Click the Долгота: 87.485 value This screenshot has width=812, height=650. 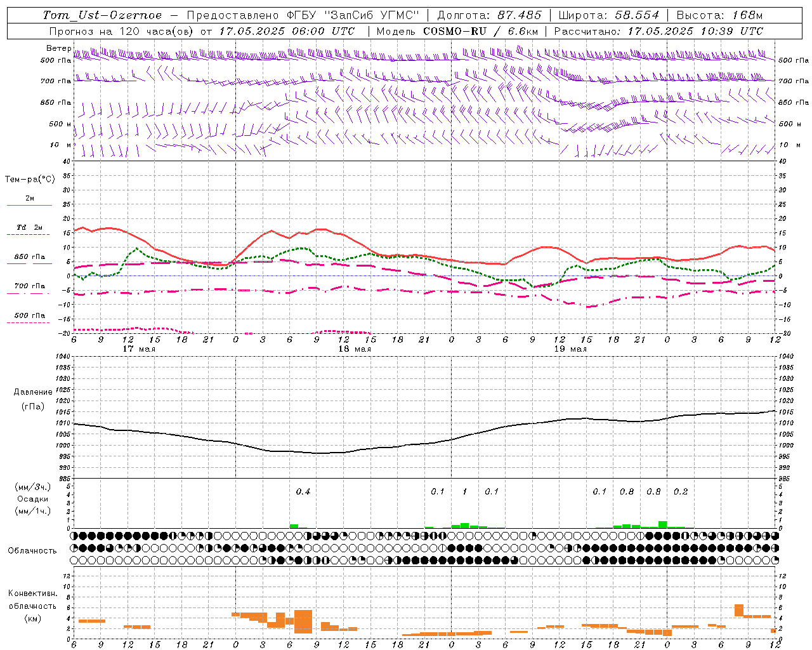pyautogui.click(x=490, y=15)
